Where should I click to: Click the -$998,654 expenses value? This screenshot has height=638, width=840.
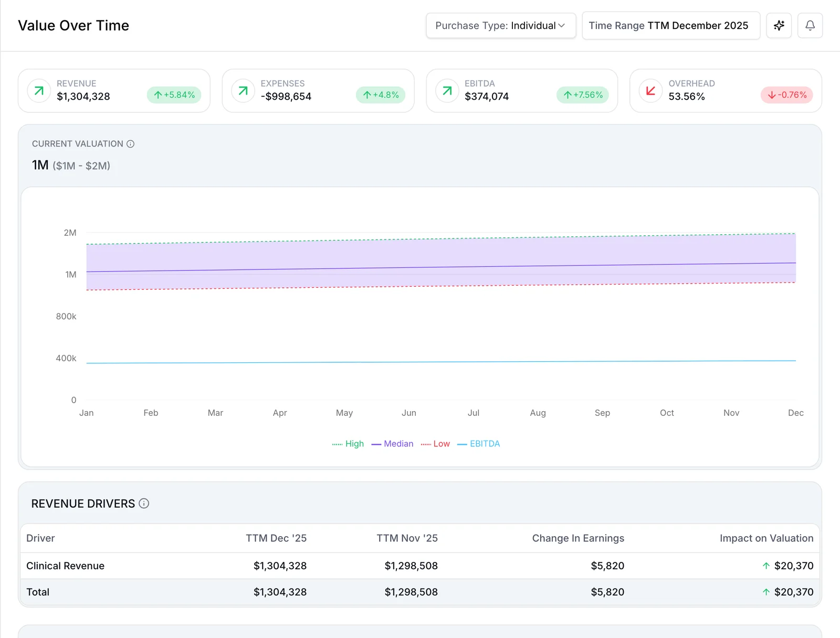(x=286, y=97)
